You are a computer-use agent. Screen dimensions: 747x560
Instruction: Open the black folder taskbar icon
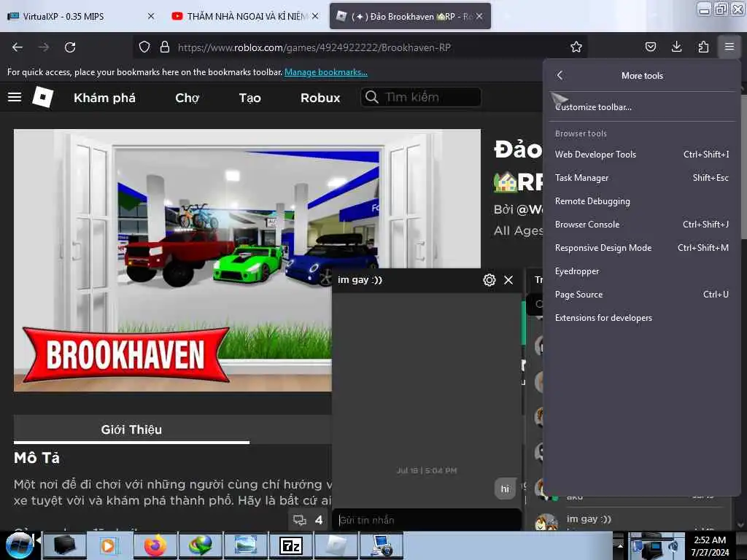[64, 545]
